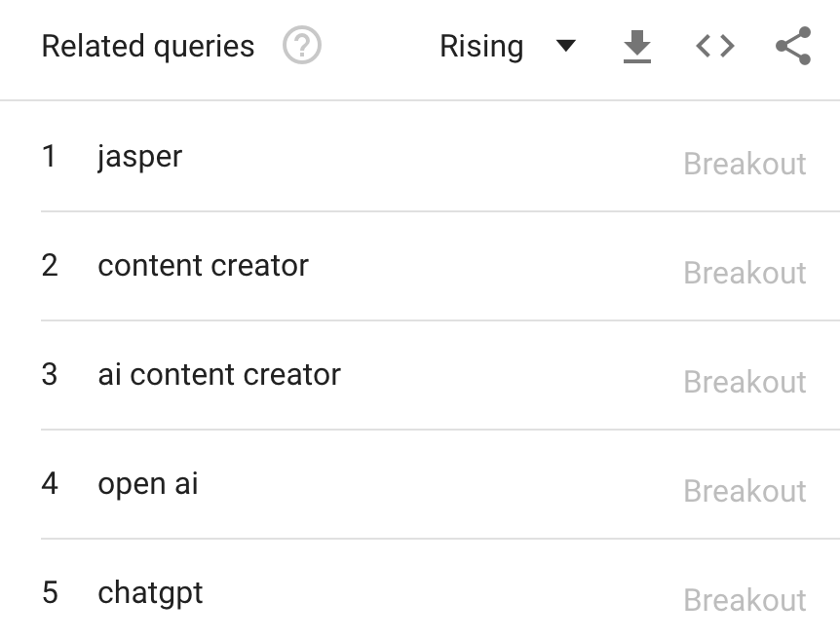Download the related queries as CSV
The height and width of the screenshot is (639, 840).
[636, 46]
